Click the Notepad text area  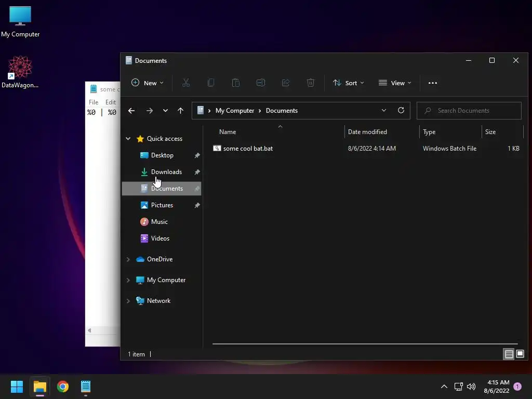pos(102,217)
